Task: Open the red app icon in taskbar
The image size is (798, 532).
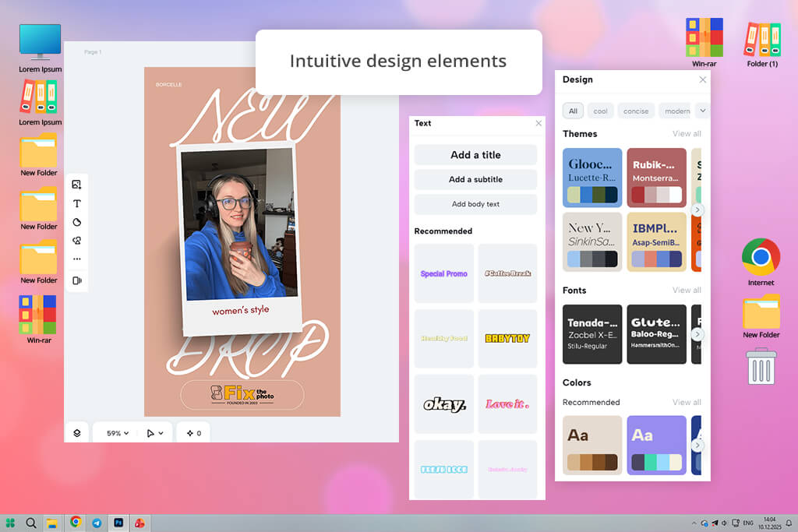Action: (139, 523)
